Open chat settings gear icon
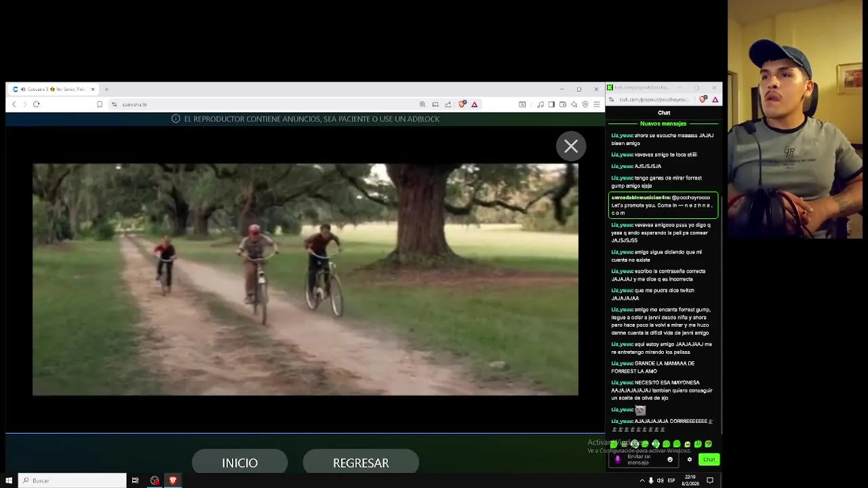Screen dimensions: 868x488 tap(690, 460)
